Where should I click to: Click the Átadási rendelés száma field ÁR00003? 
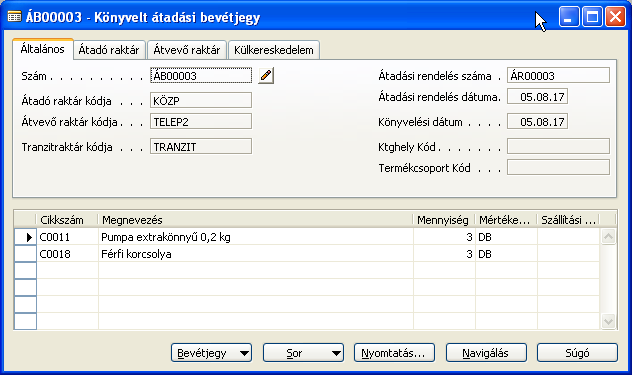click(558, 75)
